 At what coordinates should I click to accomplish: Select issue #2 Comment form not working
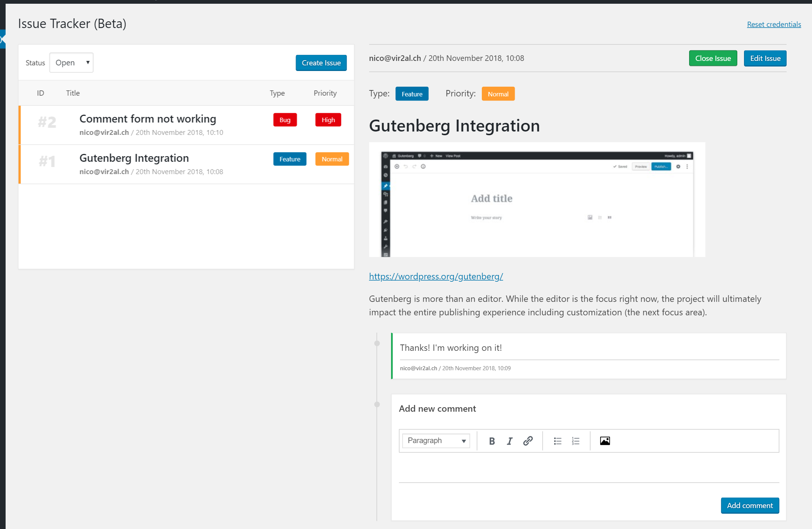tap(186, 125)
